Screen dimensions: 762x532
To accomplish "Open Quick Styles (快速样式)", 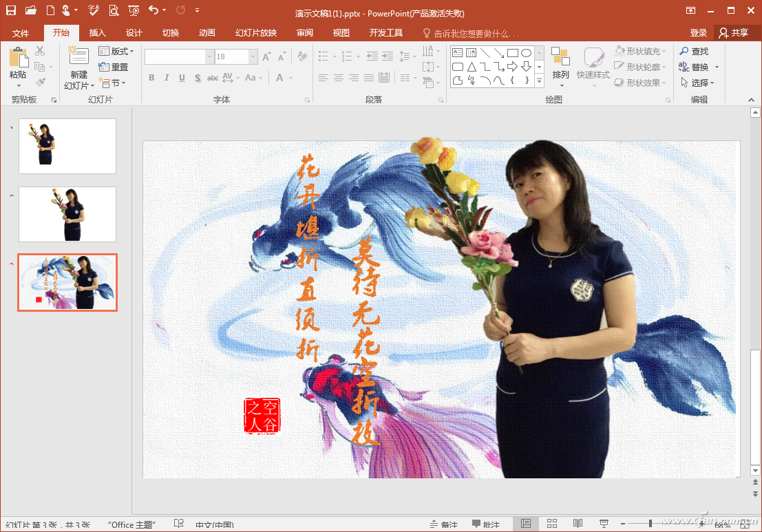I will coord(593,67).
